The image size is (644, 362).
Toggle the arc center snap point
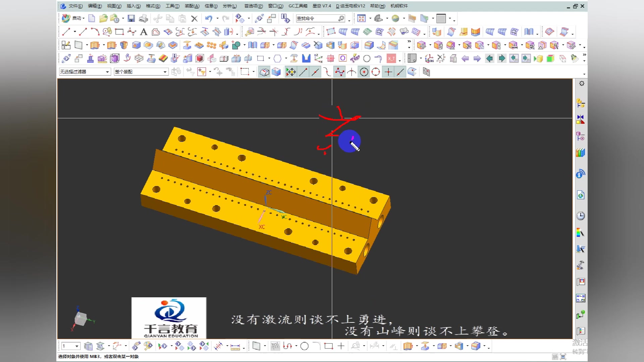[364, 72]
